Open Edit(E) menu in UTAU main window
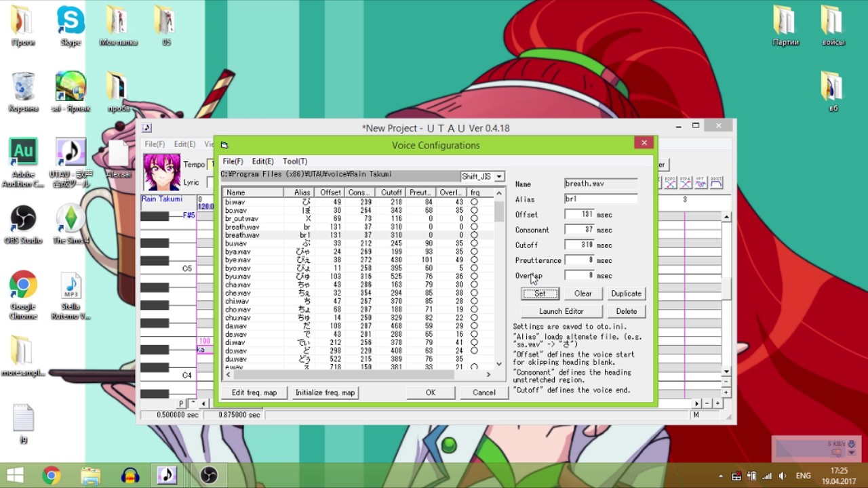 point(184,144)
